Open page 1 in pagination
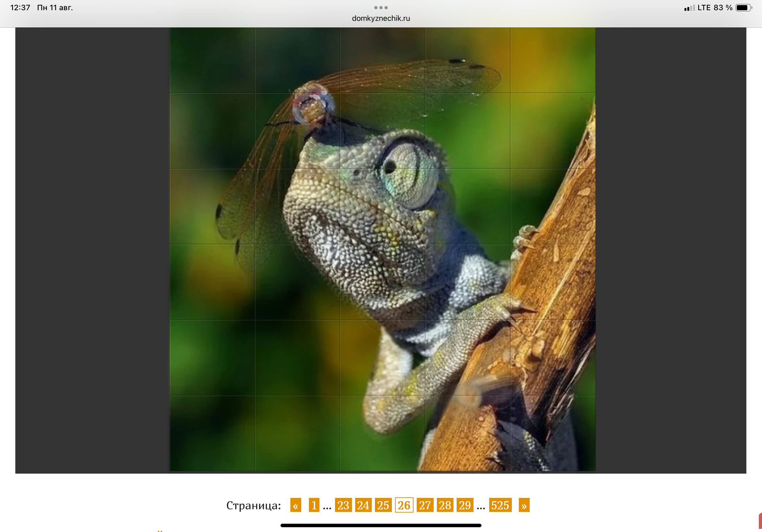762x532 pixels. coord(314,505)
